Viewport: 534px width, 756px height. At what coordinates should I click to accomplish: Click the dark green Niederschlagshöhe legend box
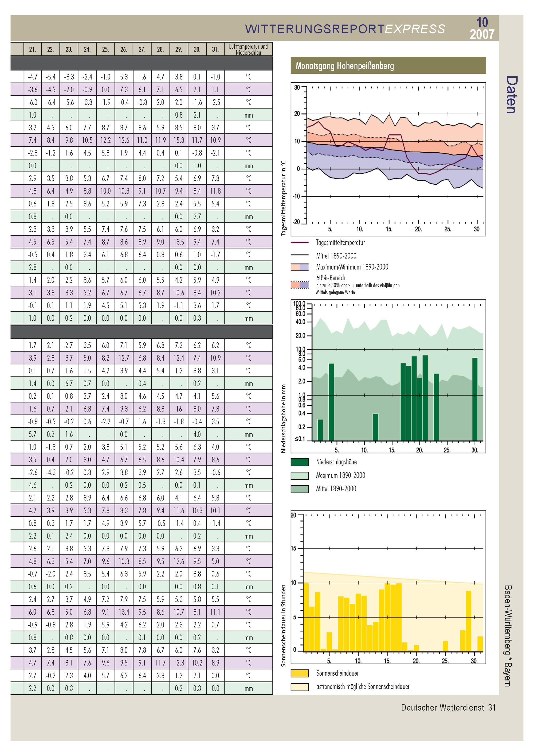click(299, 462)
